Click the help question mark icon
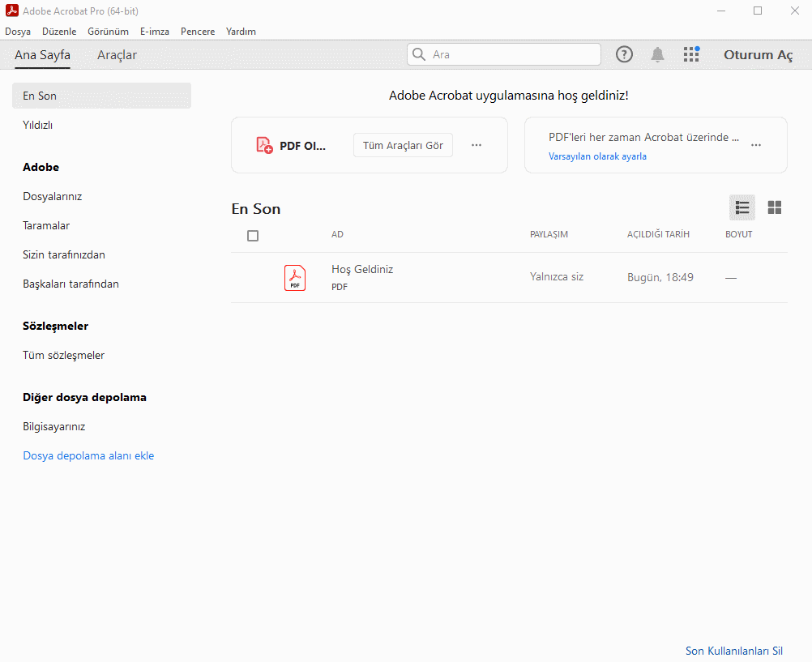The height and width of the screenshot is (662, 812). [x=624, y=54]
